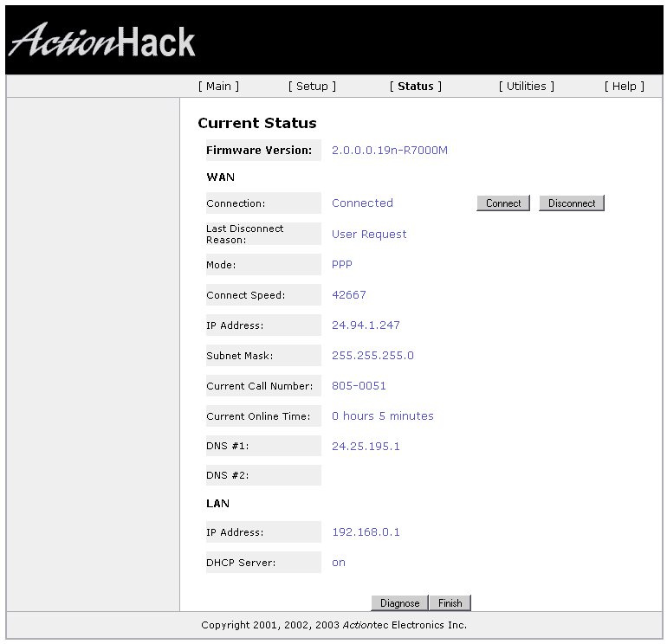The image size is (667, 644).
Task: Click the DNS #1 address 24.25.195.1
Action: pos(366,447)
